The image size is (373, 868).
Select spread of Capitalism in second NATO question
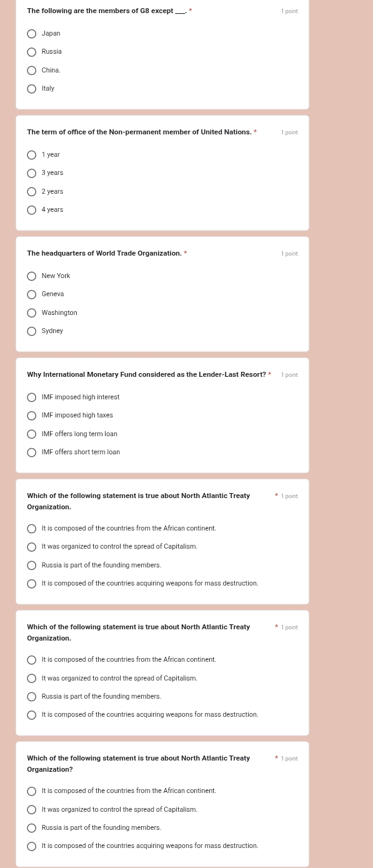click(x=32, y=679)
